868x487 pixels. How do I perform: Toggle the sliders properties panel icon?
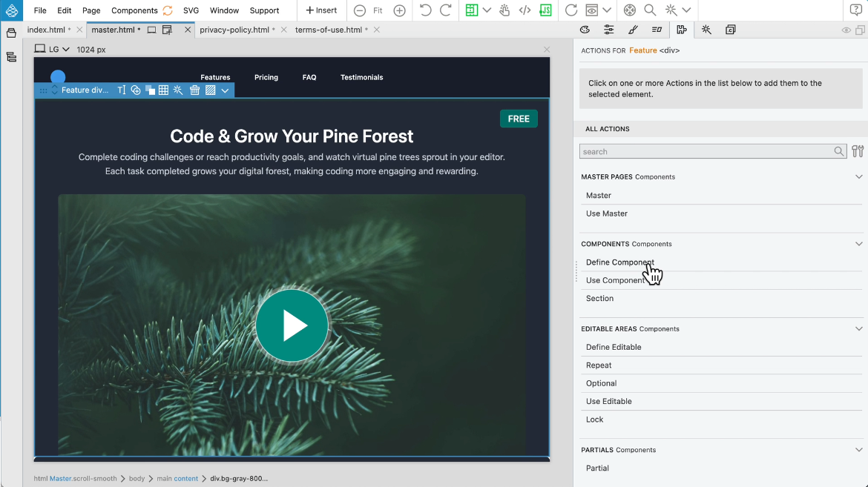608,30
